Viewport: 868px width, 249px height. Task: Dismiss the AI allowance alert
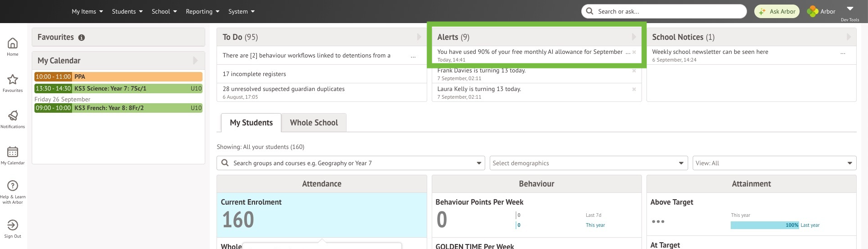[634, 52]
